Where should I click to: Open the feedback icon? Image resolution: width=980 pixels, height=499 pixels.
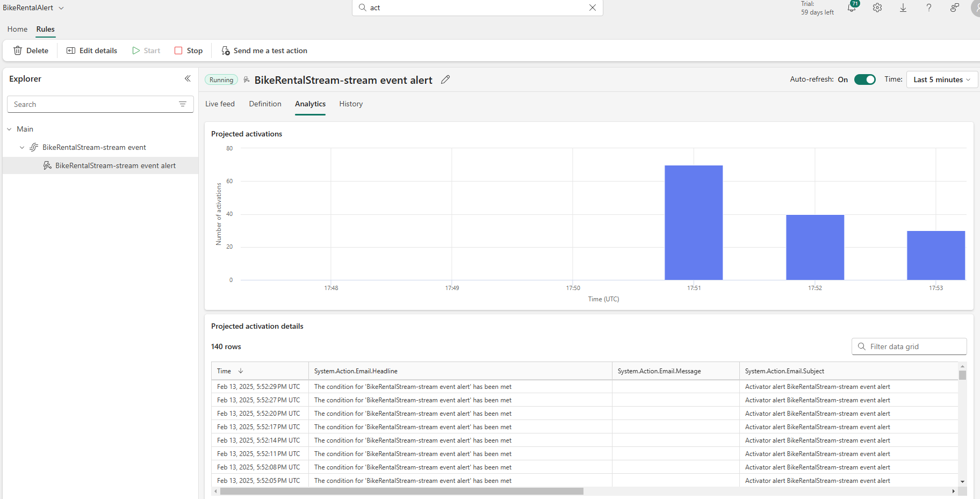pyautogui.click(x=955, y=8)
